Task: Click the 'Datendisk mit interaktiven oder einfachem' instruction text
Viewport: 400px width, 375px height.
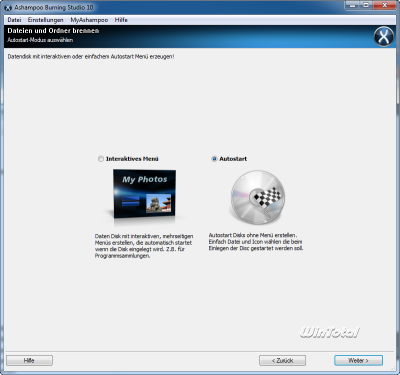Action: click(91, 57)
